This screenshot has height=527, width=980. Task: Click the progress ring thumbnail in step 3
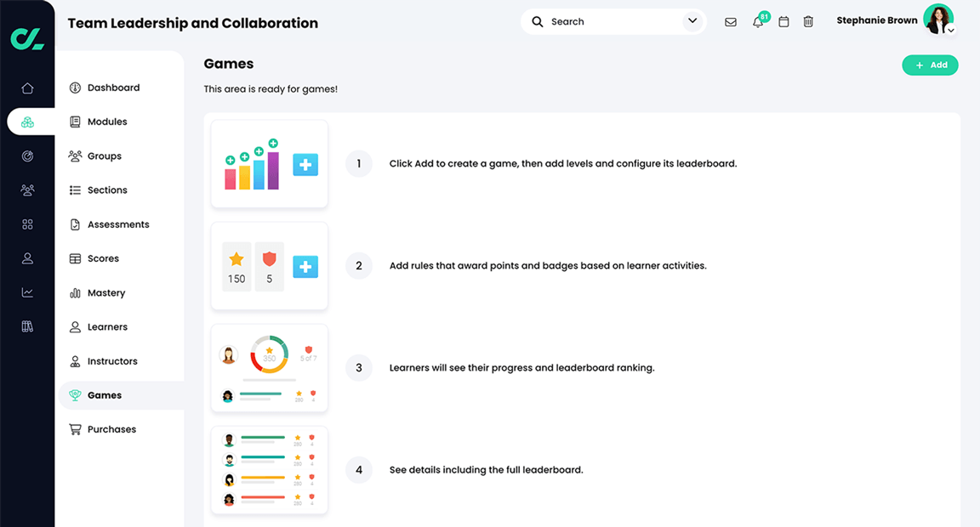[269, 367]
